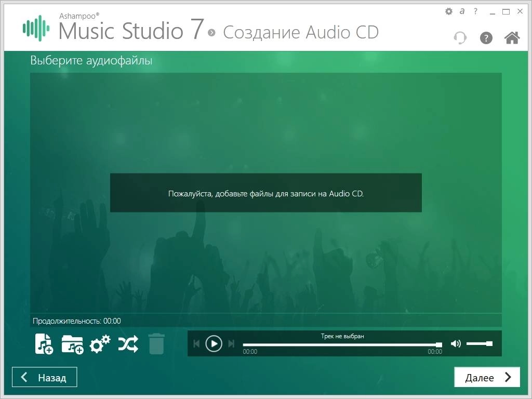
Task: Click the 'Пожалуйста, добавьте файлы' message box
Action: (x=265, y=193)
